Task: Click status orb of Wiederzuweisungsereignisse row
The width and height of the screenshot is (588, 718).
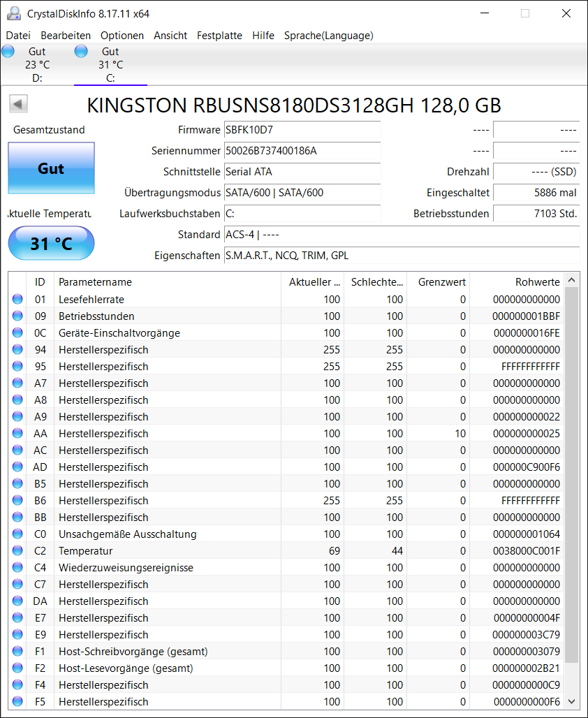Action: click(x=17, y=567)
